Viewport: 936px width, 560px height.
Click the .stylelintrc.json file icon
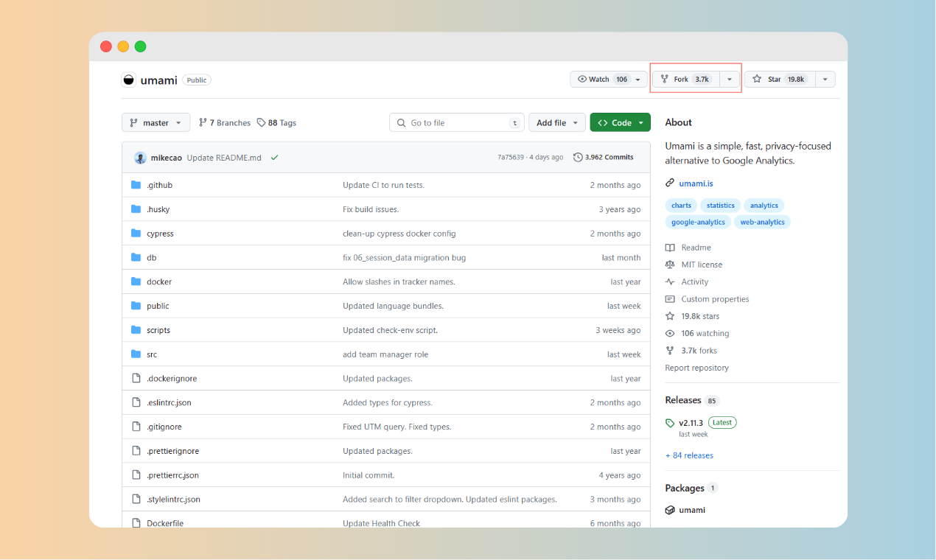[x=136, y=499]
